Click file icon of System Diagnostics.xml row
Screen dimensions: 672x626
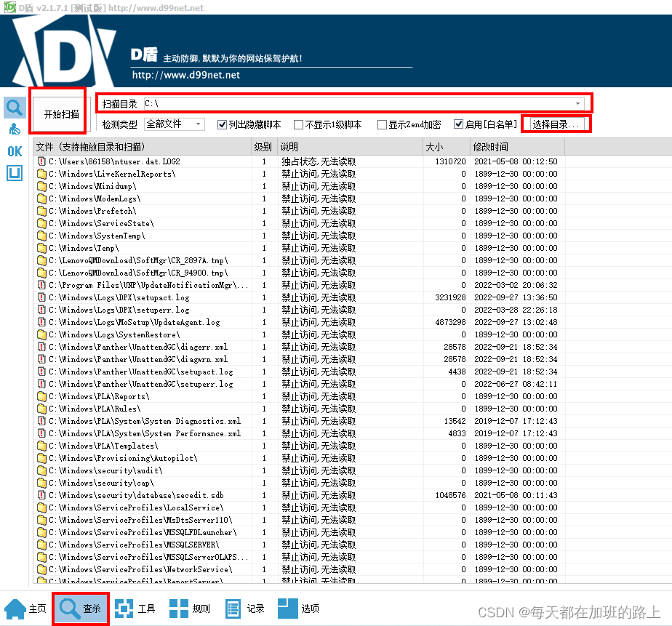point(41,421)
